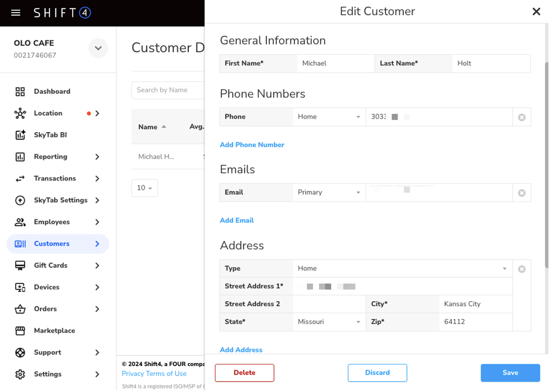
Task: Remove the Home address with its clear icon
Action: [522, 269]
